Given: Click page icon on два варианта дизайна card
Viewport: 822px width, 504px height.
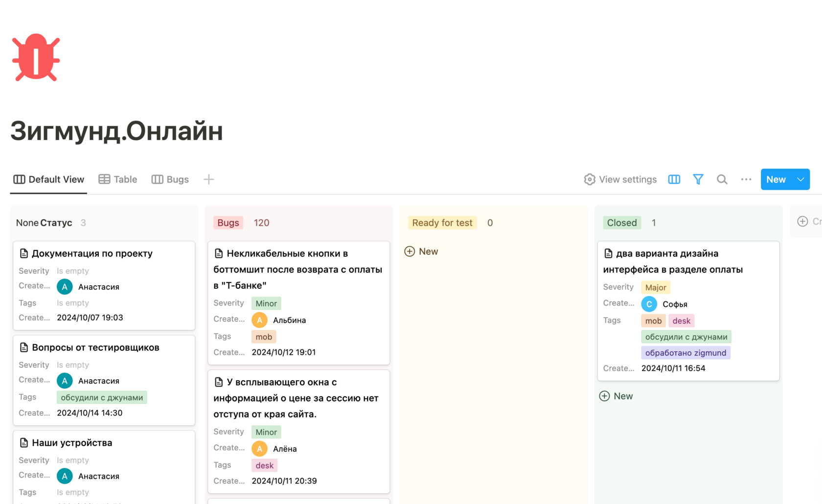Looking at the screenshot, I should [x=608, y=253].
